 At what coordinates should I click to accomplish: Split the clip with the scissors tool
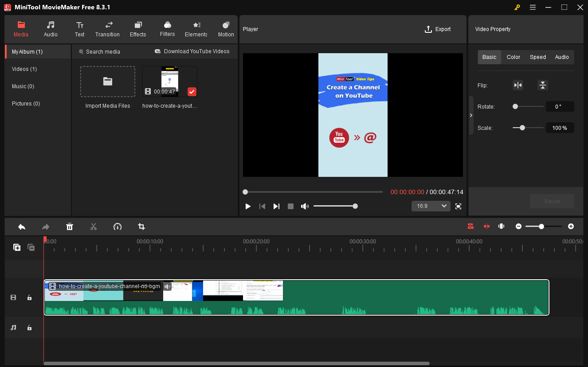[94, 226]
